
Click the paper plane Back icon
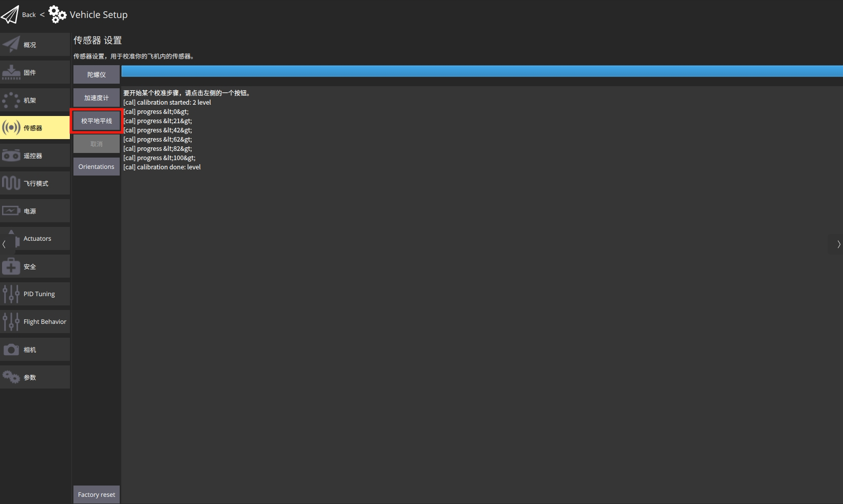click(10, 15)
